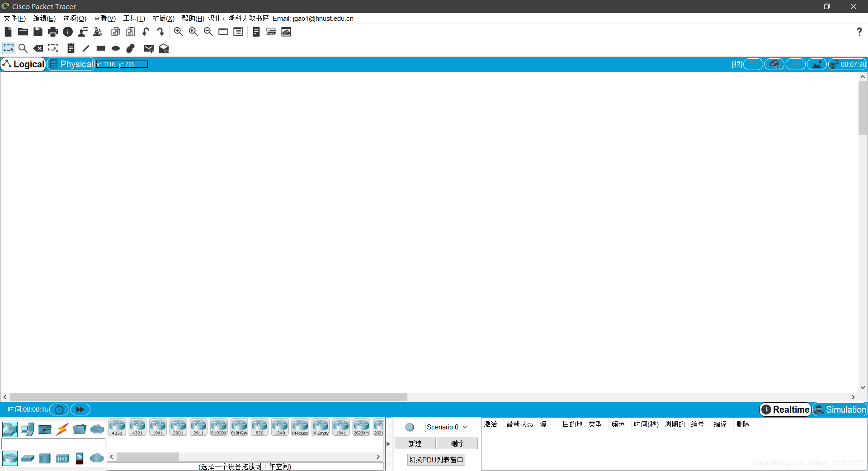Image resolution: width=868 pixels, height=471 pixels.
Task: Open the Scenario 0 dropdown
Action: [447, 427]
